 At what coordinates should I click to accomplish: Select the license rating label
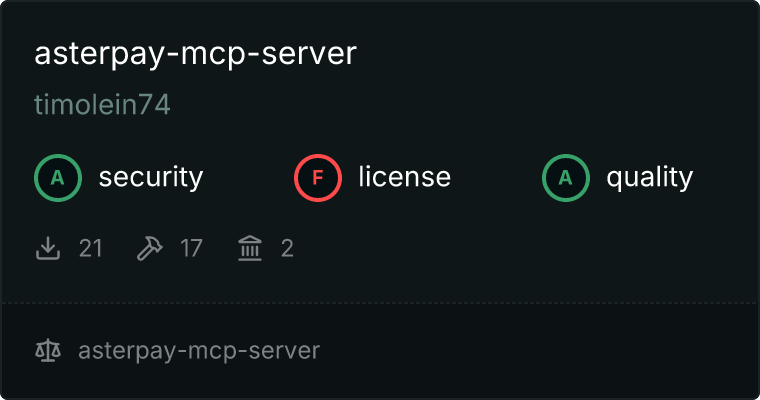point(405,176)
